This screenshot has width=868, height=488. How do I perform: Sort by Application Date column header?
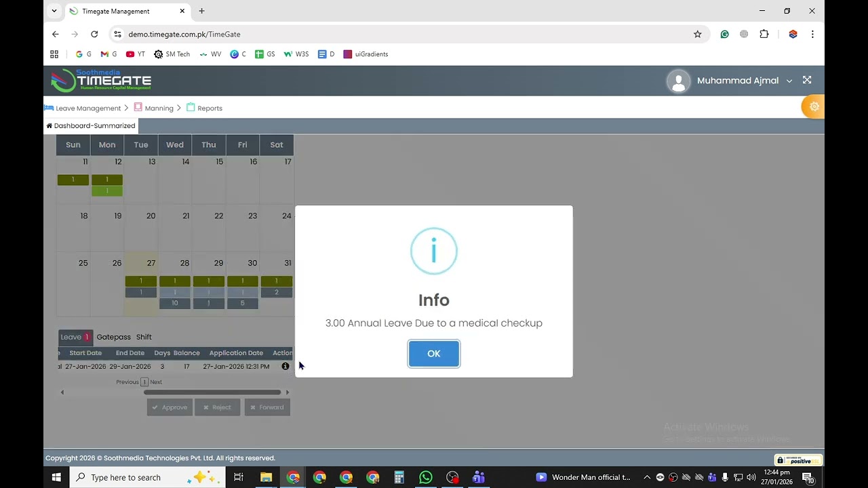click(x=236, y=353)
